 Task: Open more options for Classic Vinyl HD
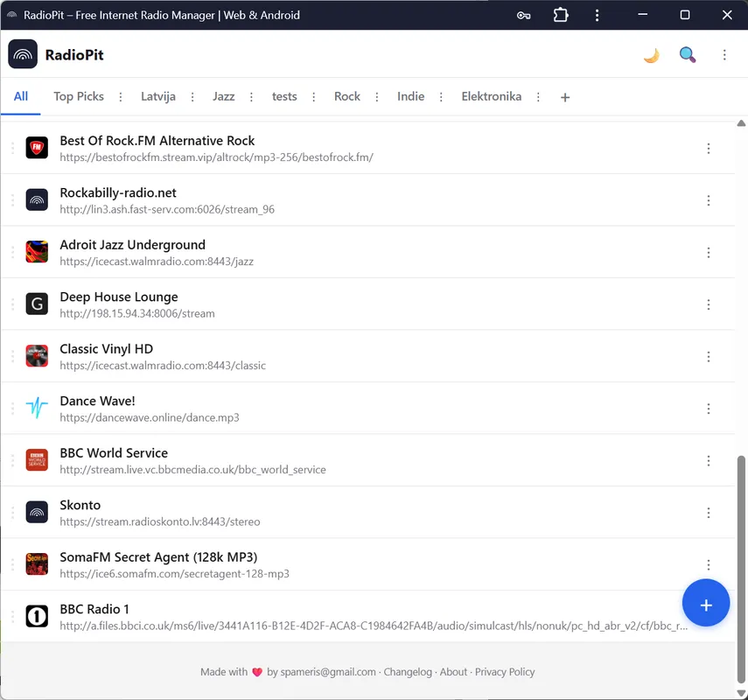click(x=709, y=356)
